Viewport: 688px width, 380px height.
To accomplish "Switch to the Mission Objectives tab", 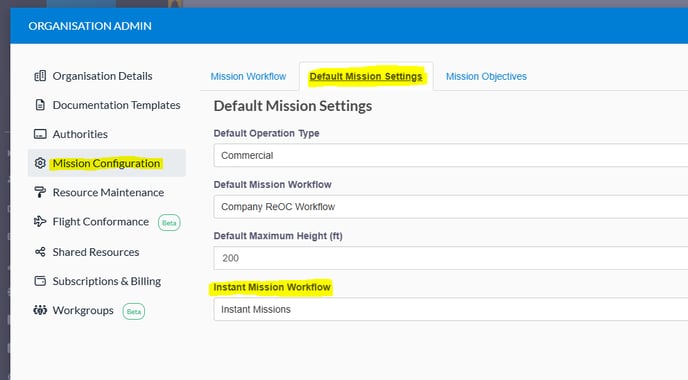I will tap(486, 76).
